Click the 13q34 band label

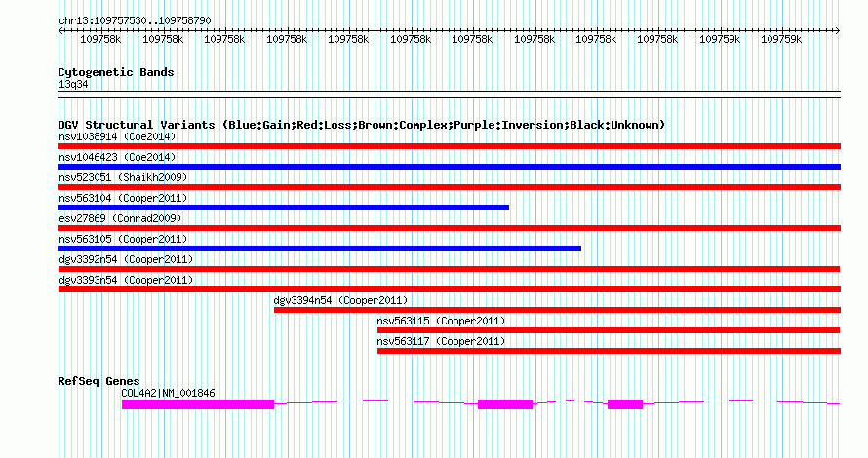click(73, 84)
